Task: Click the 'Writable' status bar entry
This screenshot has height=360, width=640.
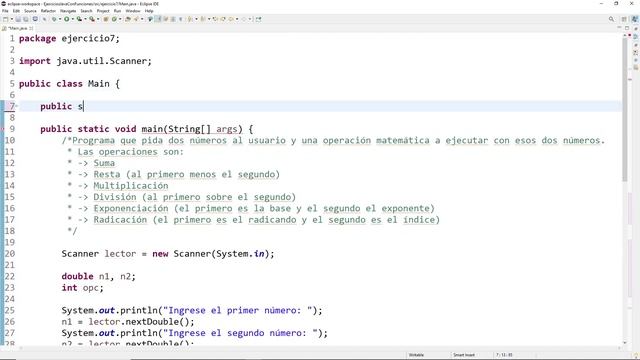Action: click(x=416, y=355)
